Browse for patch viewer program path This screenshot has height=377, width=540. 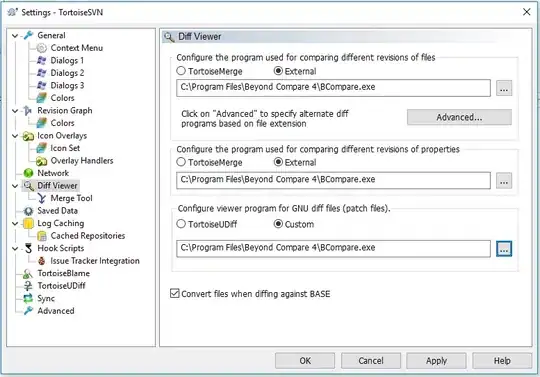[x=504, y=249]
